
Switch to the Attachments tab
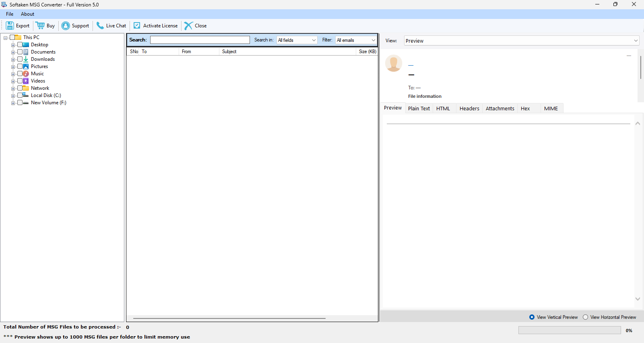pyautogui.click(x=500, y=108)
